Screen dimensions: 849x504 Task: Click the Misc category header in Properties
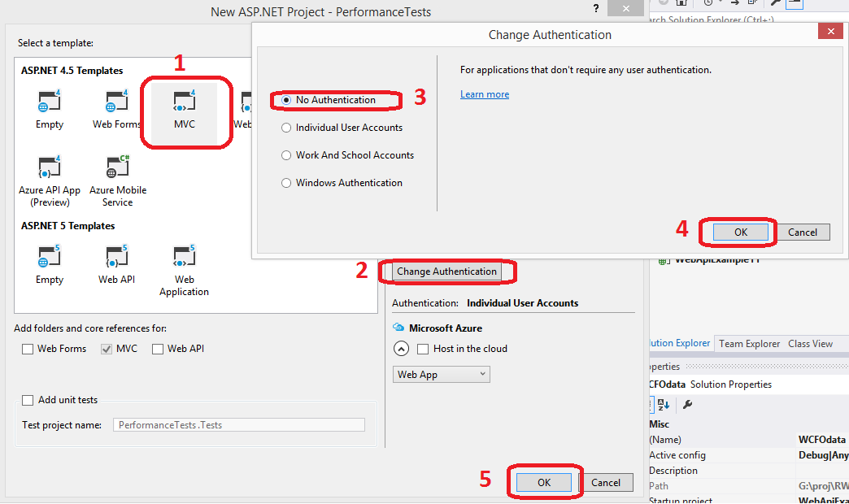(x=660, y=424)
